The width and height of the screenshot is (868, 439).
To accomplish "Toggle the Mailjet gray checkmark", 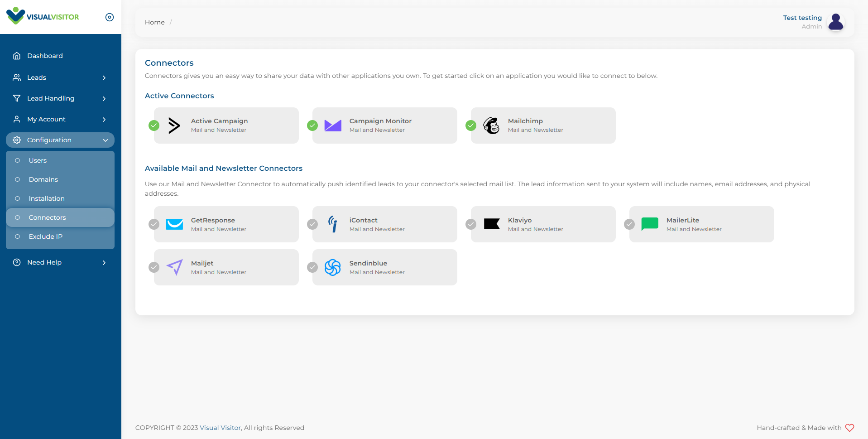I will pos(154,267).
